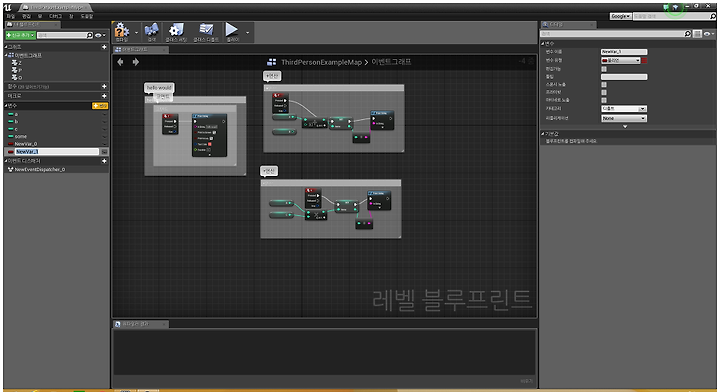Open Compile options dropdown arrow
This screenshot has height=392, width=720.
[x=136, y=33]
